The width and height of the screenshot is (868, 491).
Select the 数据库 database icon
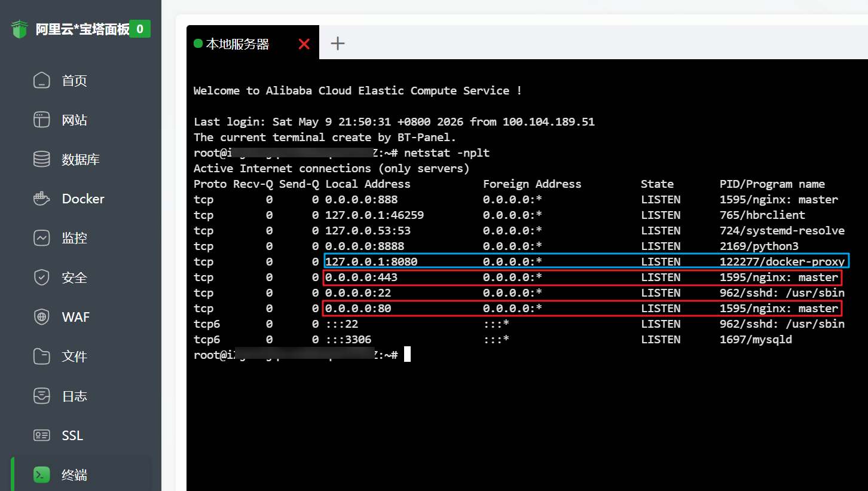click(41, 160)
